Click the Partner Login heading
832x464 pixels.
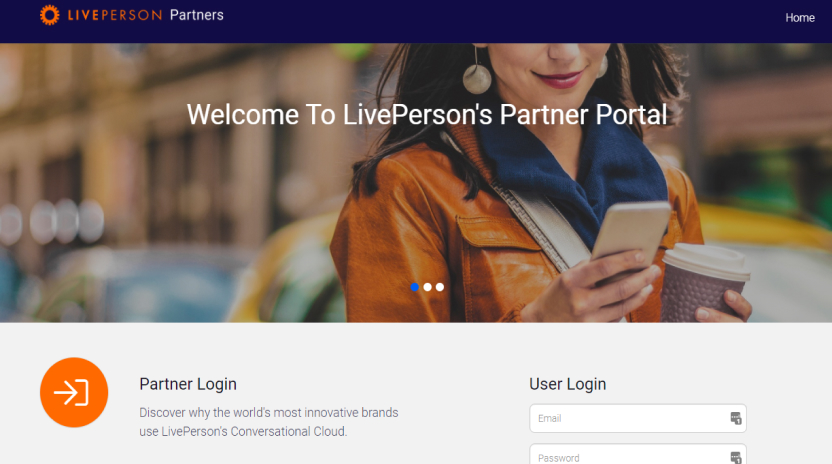188,384
